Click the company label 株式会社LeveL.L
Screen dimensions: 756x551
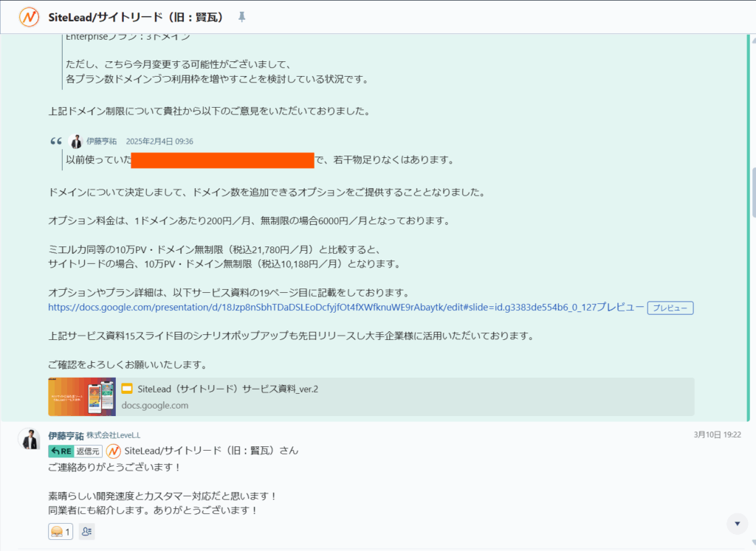[x=114, y=435]
